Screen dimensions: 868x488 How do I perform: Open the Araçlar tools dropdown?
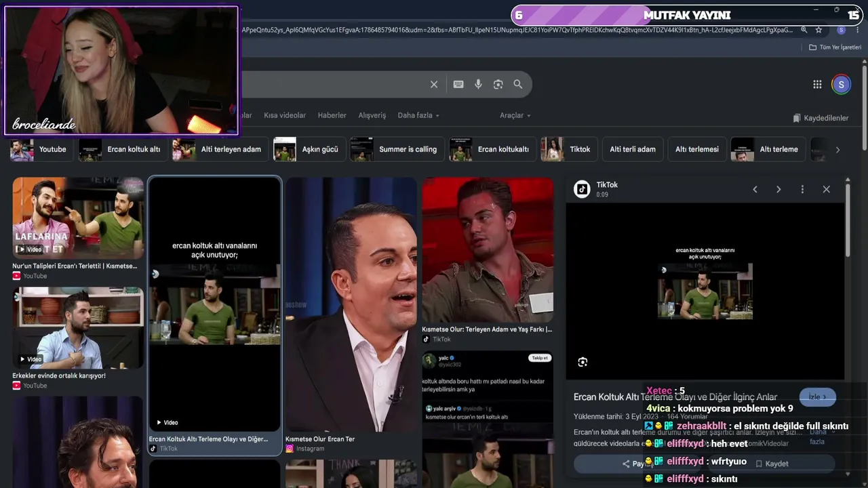click(515, 115)
